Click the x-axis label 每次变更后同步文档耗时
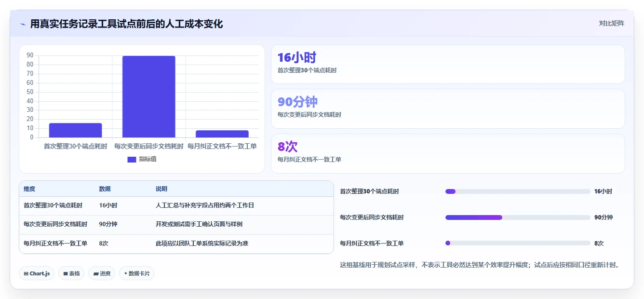This screenshot has height=299, width=644. tap(148, 146)
